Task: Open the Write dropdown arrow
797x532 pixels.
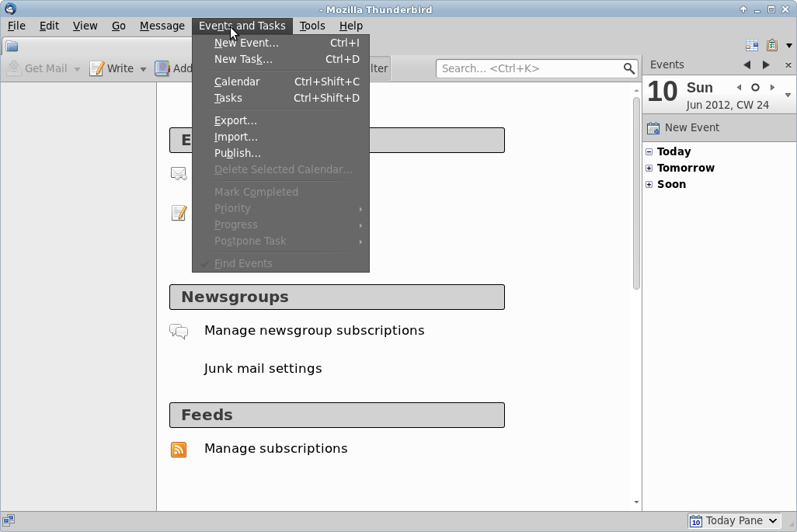Action: pyautogui.click(x=144, y=69)
